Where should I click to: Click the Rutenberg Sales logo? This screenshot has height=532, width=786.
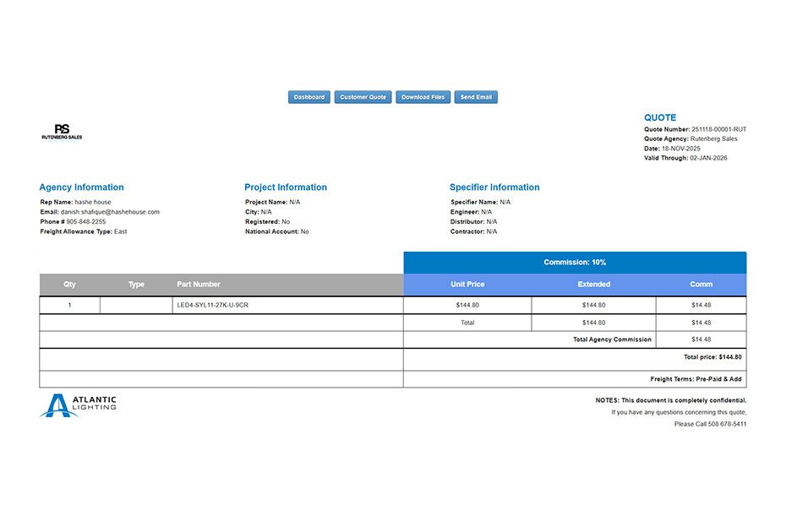click(x=62, y=132)
